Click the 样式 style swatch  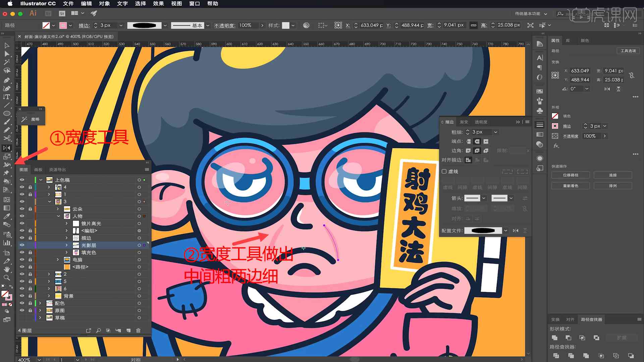pos(285,25)
